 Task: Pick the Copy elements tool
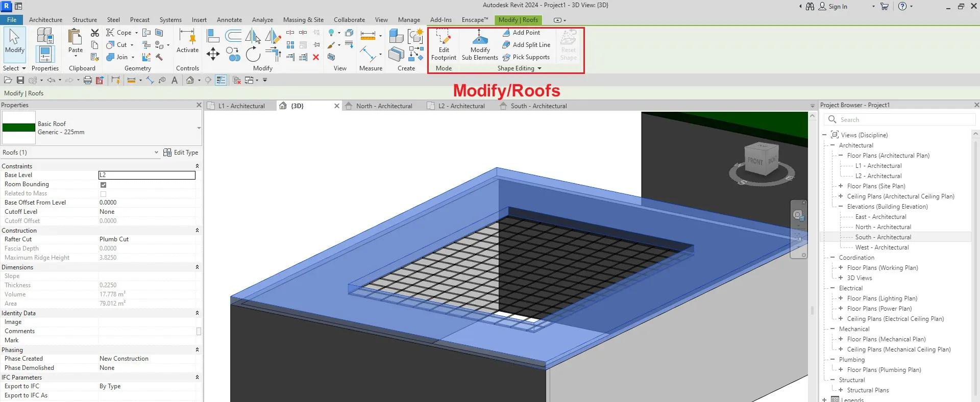click(x=233, y=54)
